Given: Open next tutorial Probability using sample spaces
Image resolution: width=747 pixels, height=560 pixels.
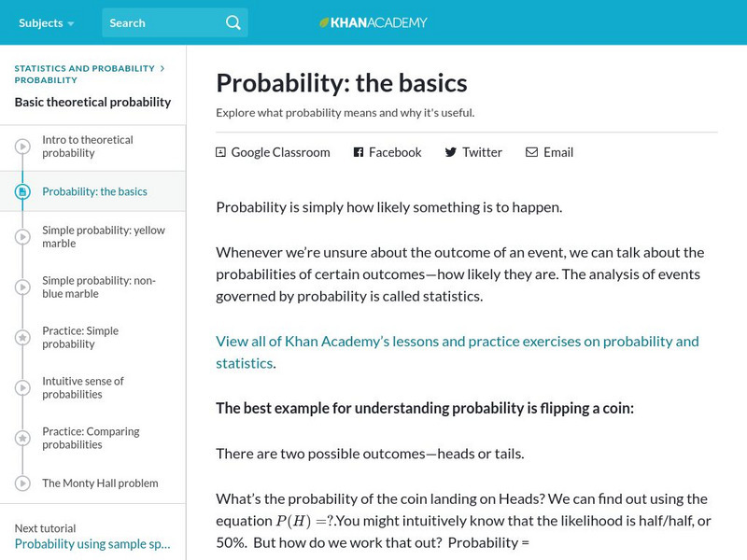Looking at the screenshot, I should tap(92, 544).
